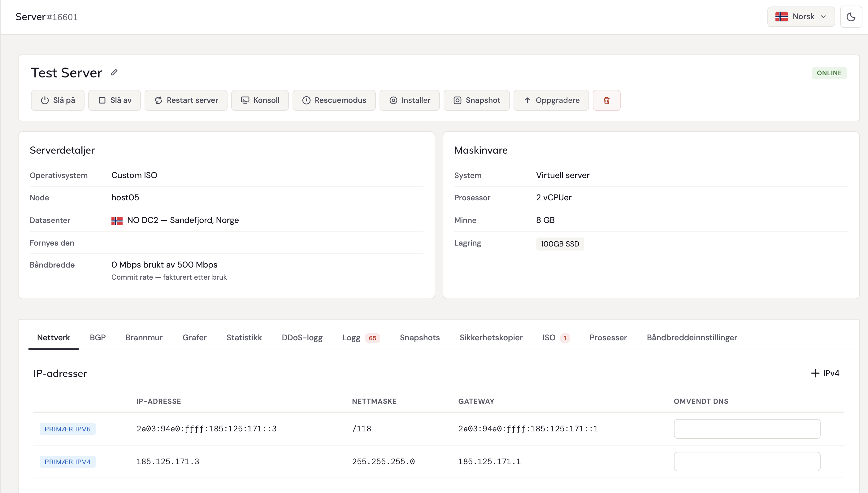Go to Båndbreddeinnstillinger tab
868x493 pixels.
692,338
